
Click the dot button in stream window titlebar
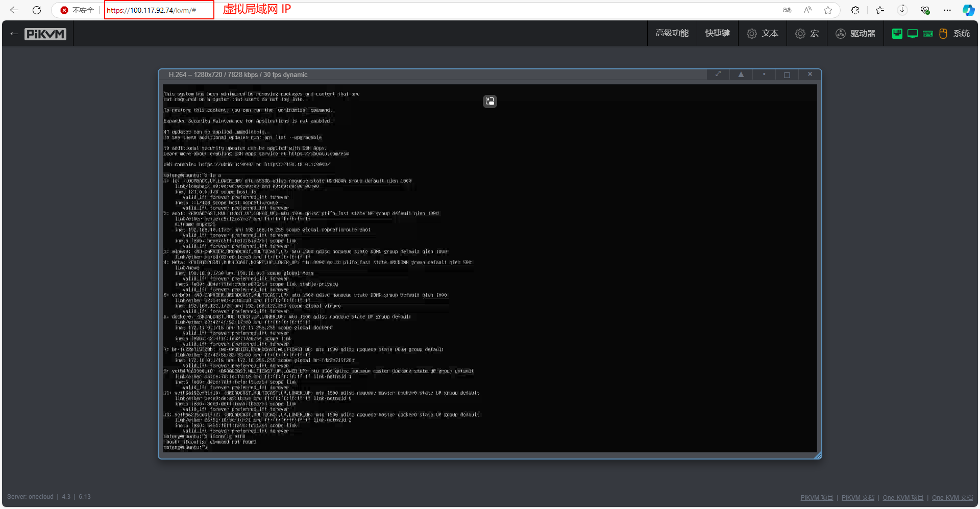[x=764, y=74]
